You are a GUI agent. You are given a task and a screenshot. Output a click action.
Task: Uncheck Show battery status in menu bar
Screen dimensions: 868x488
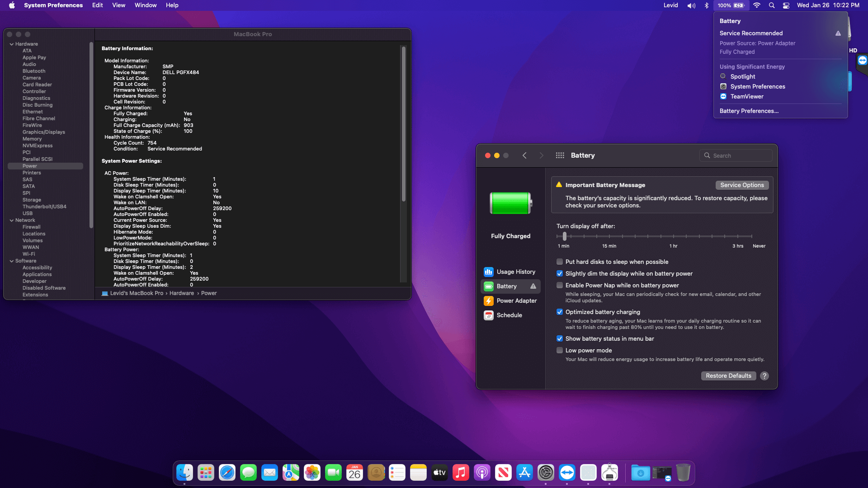(x=560, y=338)
